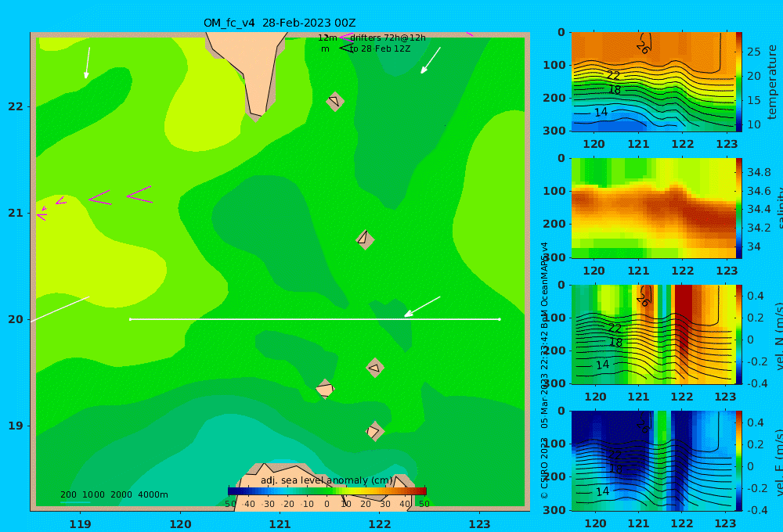The width and height of the screenshot is (783, 532).
Task: Click latitude label 21 on main map
Action: point(16,213)
